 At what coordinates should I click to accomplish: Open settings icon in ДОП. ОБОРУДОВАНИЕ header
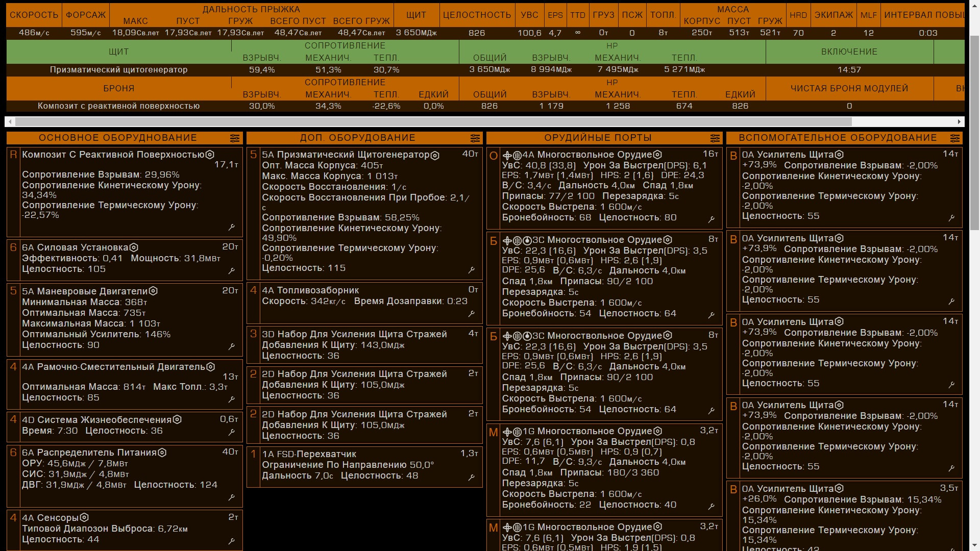pos(475,138)
